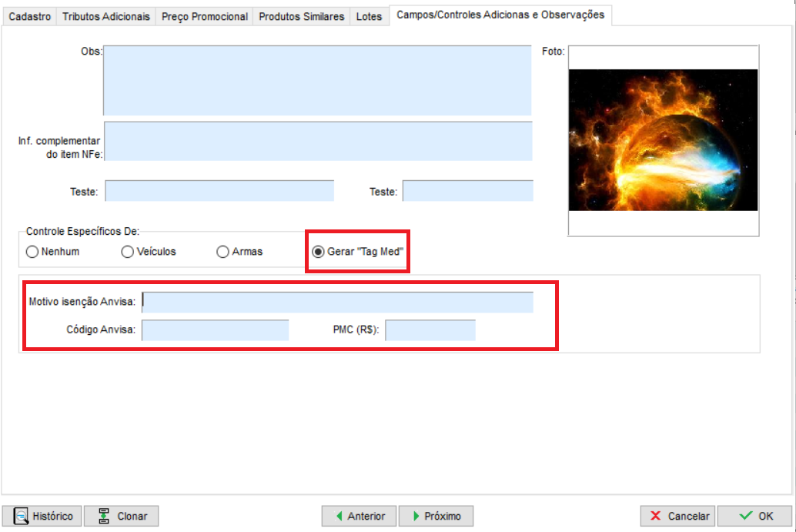This screenshot has width=796, height=532.
Task: Select the Gerar "Tag Med" radio option
Action: coord(318,252)
